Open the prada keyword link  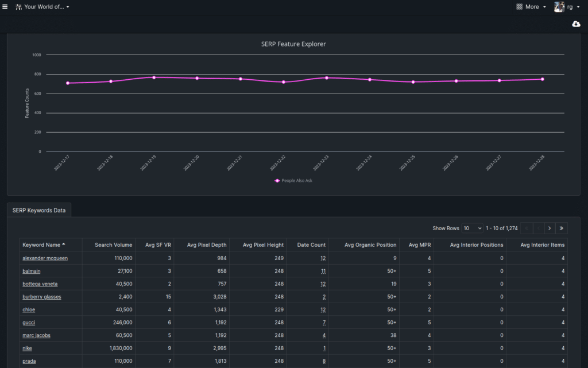(29, 361)
